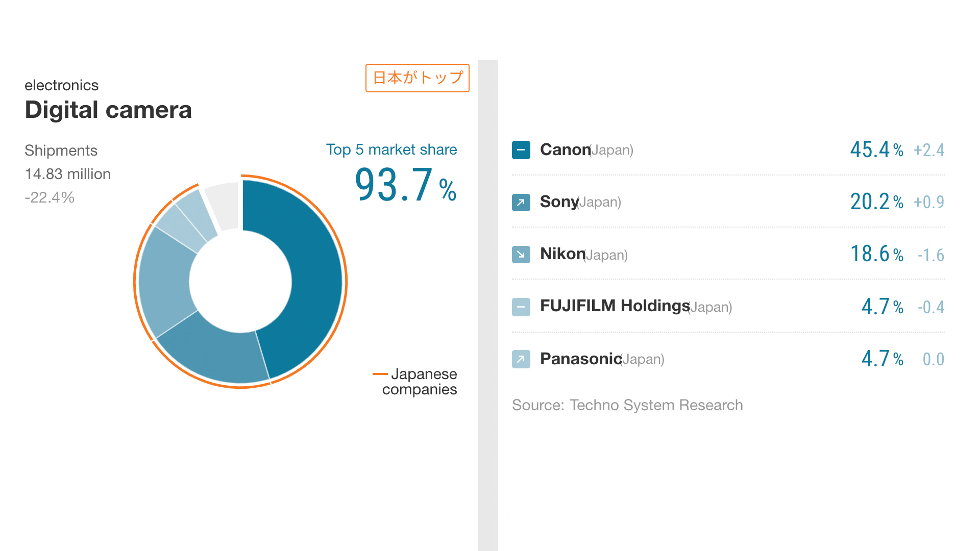Image resolution: width=980 pixels, height=551 pixels.
Task: Click the Canon flat-trend dash icon
Action: [x=521, y=150]
